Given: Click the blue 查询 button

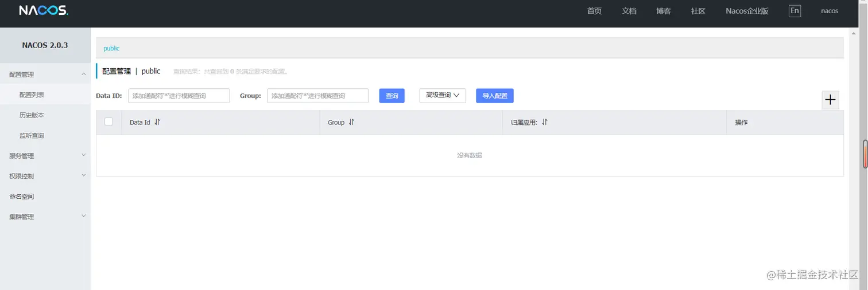Looking at the screenshot, I should 392,96.
